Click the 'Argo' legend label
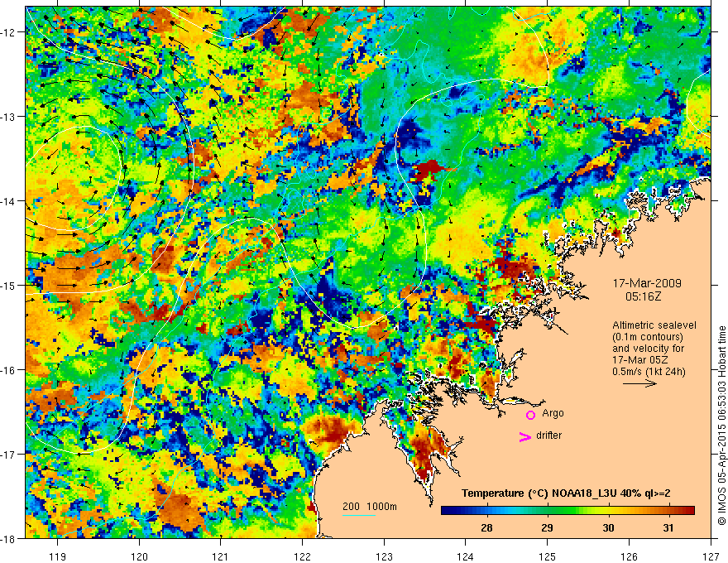The image size is (728, 563). [553, 413]
